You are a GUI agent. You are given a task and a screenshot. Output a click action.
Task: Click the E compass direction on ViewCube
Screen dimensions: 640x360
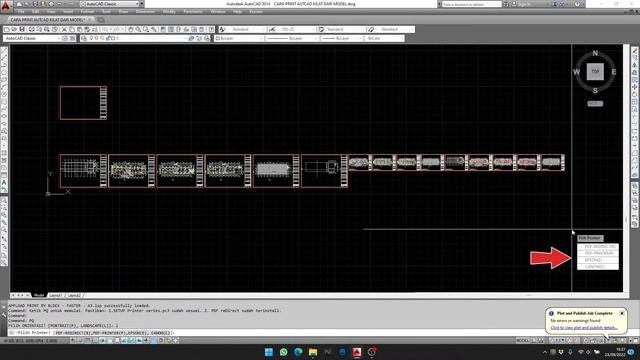click(x=613, y=72)
